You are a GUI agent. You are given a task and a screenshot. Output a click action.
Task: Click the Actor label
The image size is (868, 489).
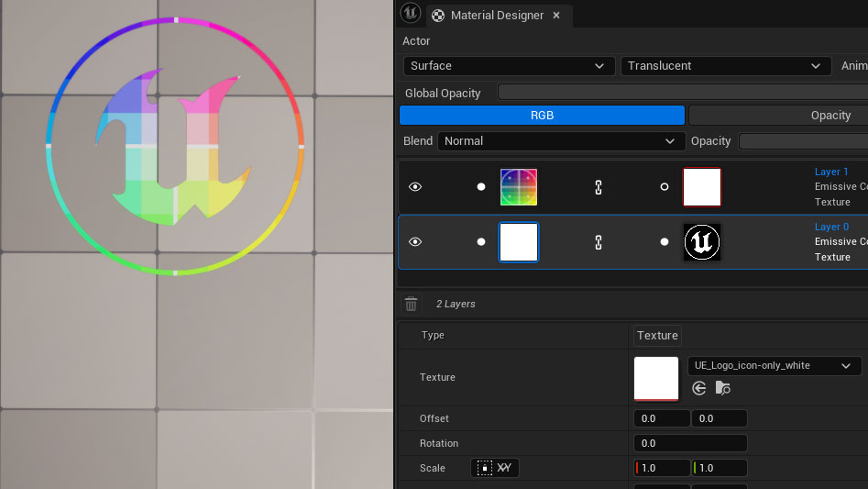pyautogui.click(x=416, y=41)
